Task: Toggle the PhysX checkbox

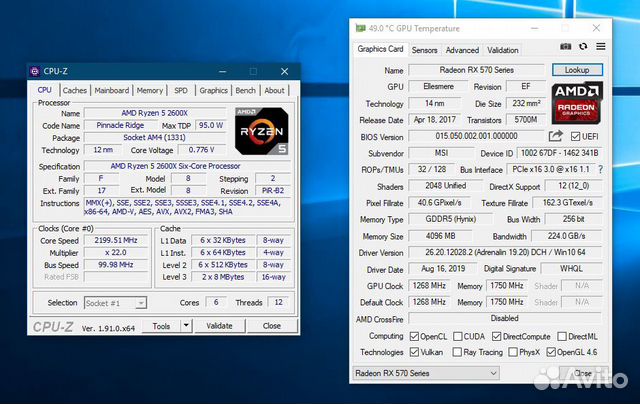Action: coord(513,352)
